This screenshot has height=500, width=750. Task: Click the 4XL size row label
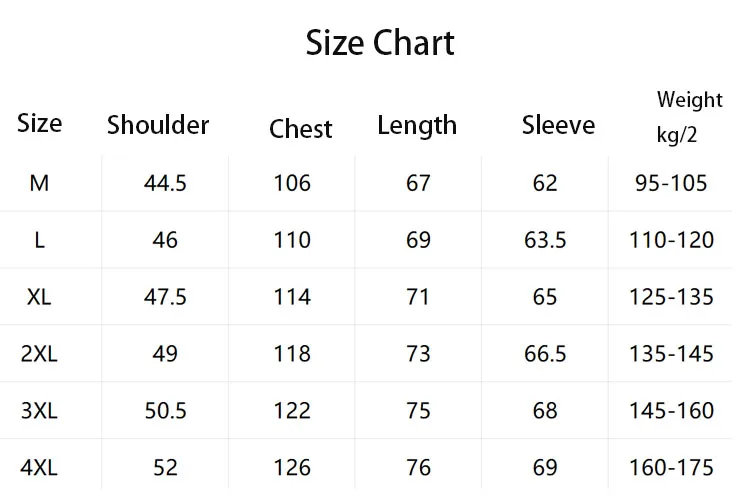point(39,467)
